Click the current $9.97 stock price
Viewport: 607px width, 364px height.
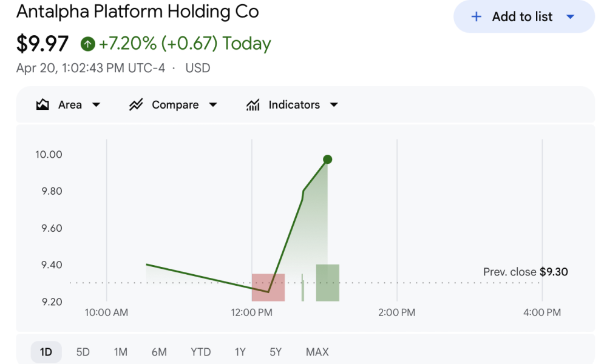coord(42,44)
